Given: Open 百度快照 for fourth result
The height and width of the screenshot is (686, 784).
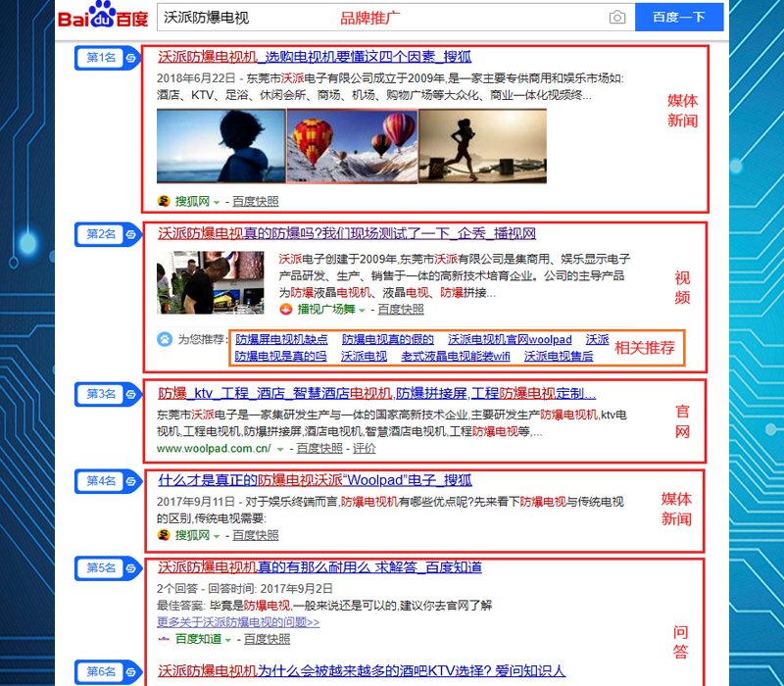Looking at the screenshot, I should (256, 535).
